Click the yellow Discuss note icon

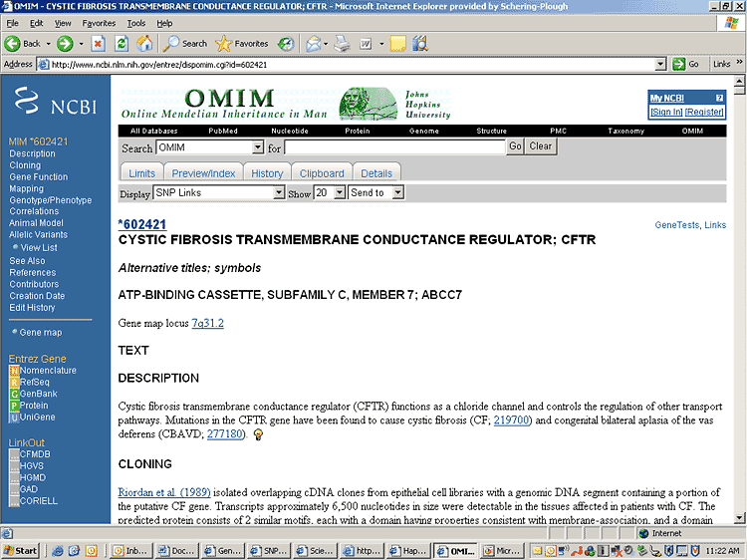pos(397,44)
